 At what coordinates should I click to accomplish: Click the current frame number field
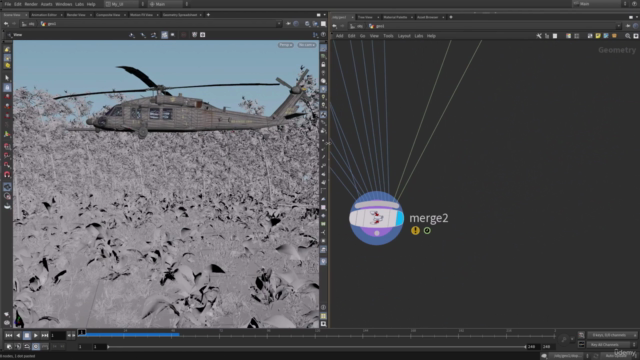58,336
